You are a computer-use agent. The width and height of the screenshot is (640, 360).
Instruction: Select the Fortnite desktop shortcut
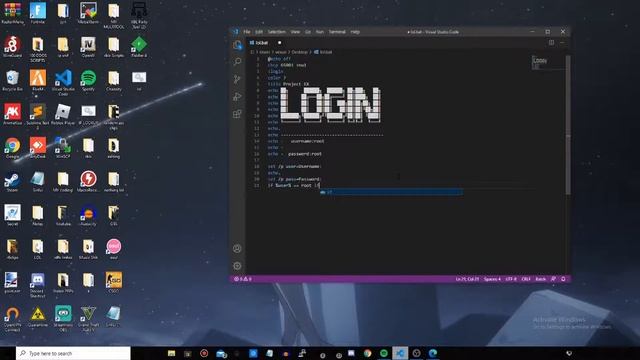(x=38, y=13)
